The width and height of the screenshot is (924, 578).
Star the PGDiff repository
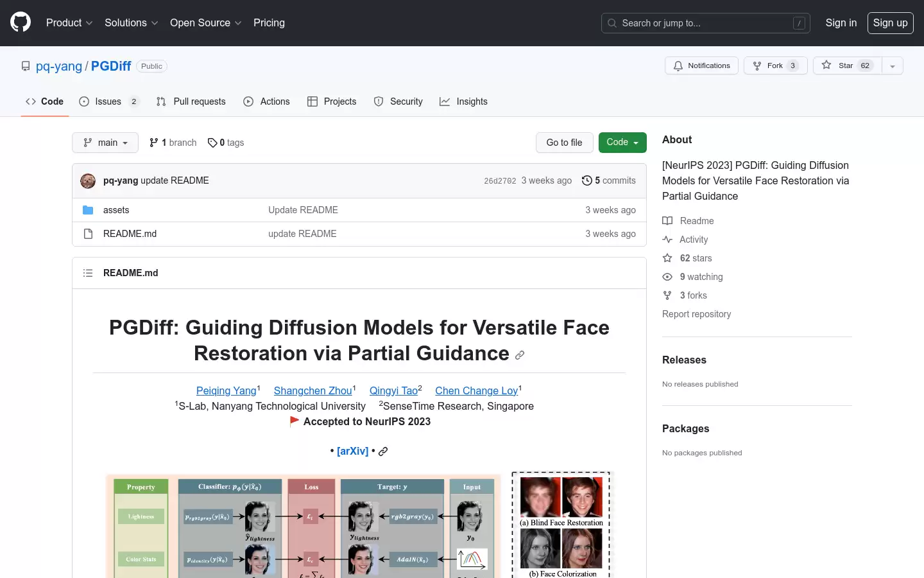pos(848,66)
